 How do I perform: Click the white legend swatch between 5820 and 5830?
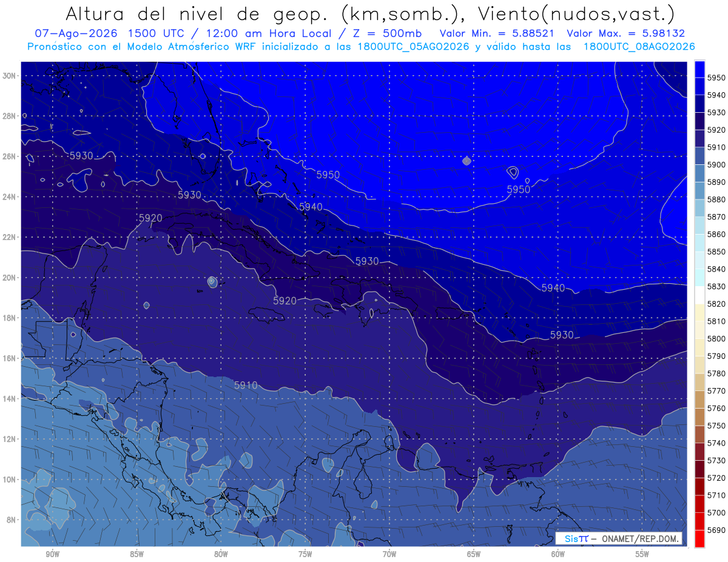[x=699, y=295]
